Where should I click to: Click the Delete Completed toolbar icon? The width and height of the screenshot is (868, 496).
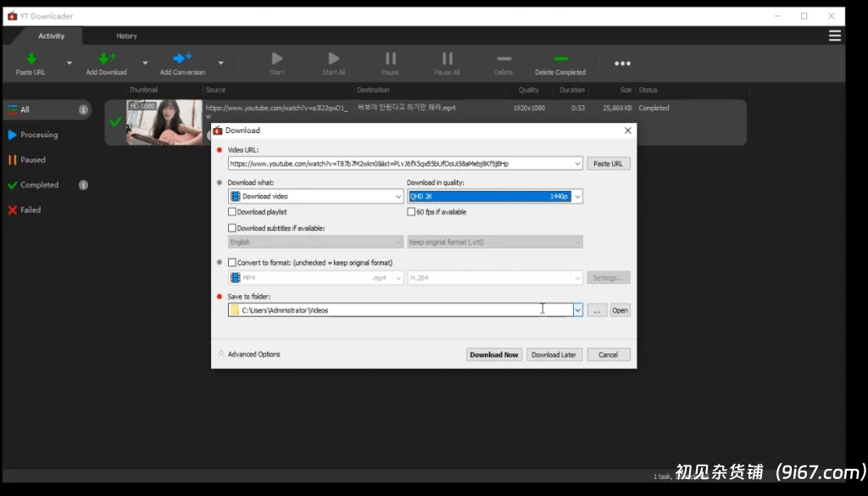pyautogui.click(x=560, y=59)
